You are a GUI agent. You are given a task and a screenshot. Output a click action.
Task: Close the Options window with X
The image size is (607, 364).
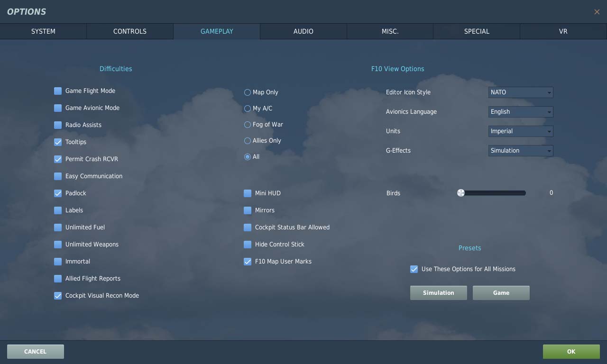597,12
